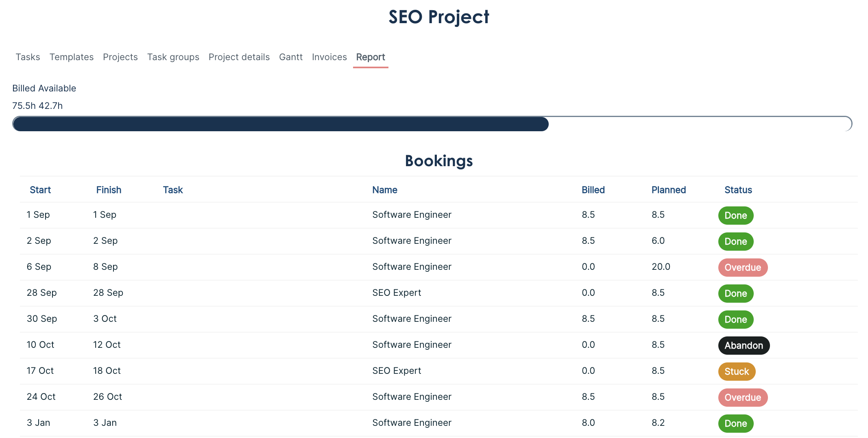
Task: Click the Status column header
Action: coord(738,190)
